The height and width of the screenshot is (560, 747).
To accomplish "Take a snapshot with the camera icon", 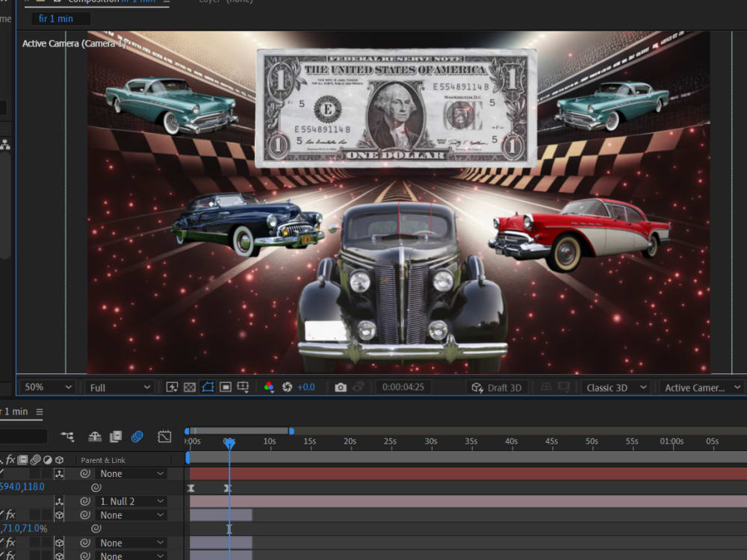I will tap(341, 387).
